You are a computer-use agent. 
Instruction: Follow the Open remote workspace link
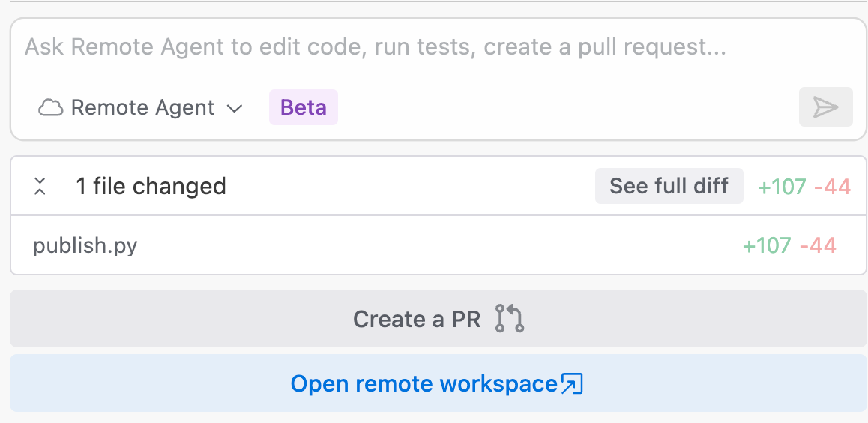[424, 384]
